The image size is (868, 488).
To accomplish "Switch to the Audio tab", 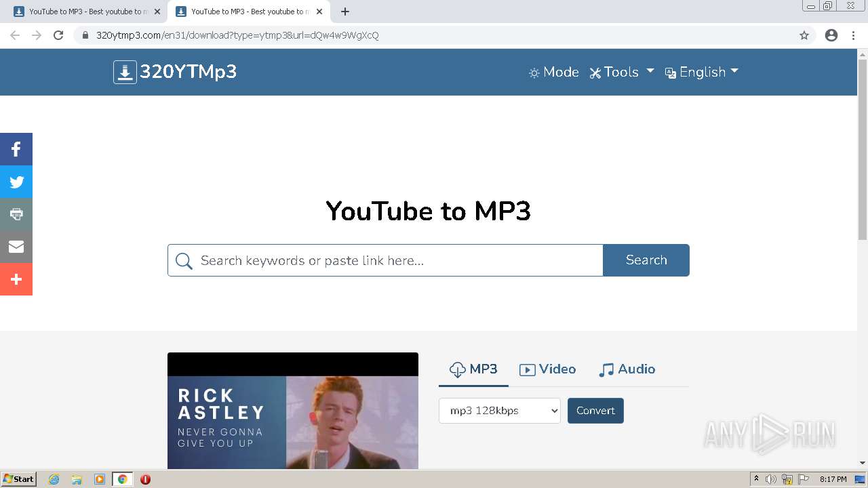I will [x=627, y=369].
